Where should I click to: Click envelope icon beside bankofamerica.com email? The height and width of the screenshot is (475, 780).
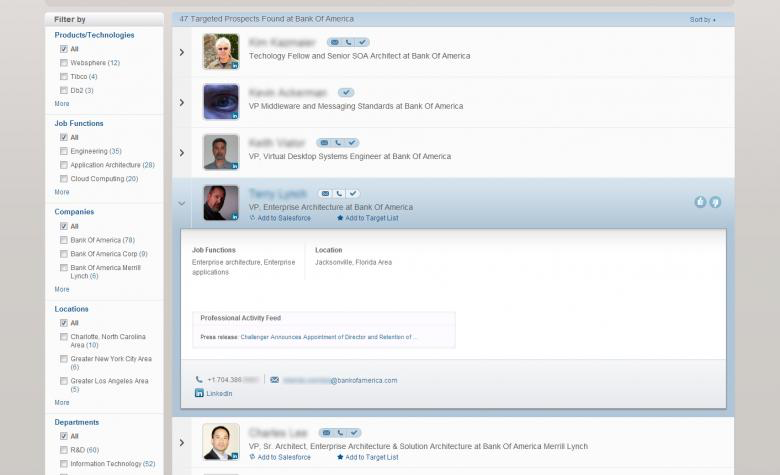[x=275, y=380]
